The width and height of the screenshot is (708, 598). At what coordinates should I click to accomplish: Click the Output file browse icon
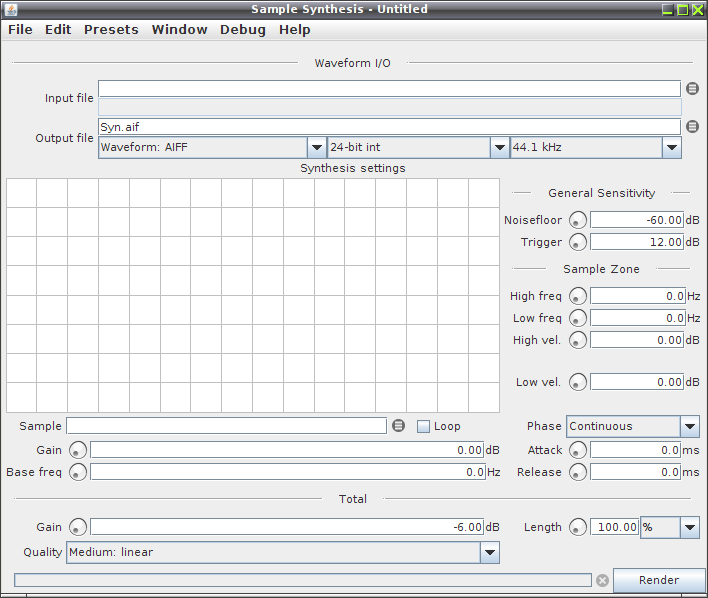coord(692,126)
